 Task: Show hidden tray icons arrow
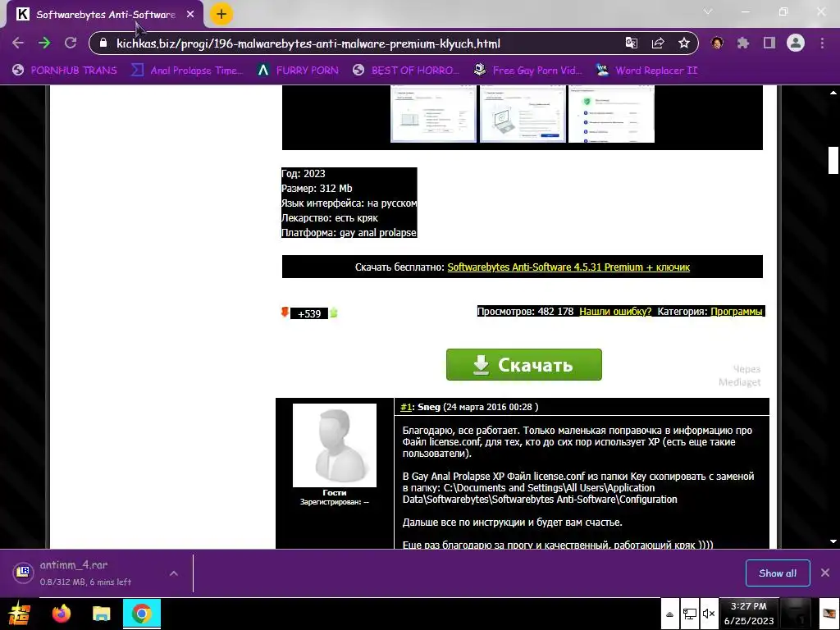[x=669, y=614]
